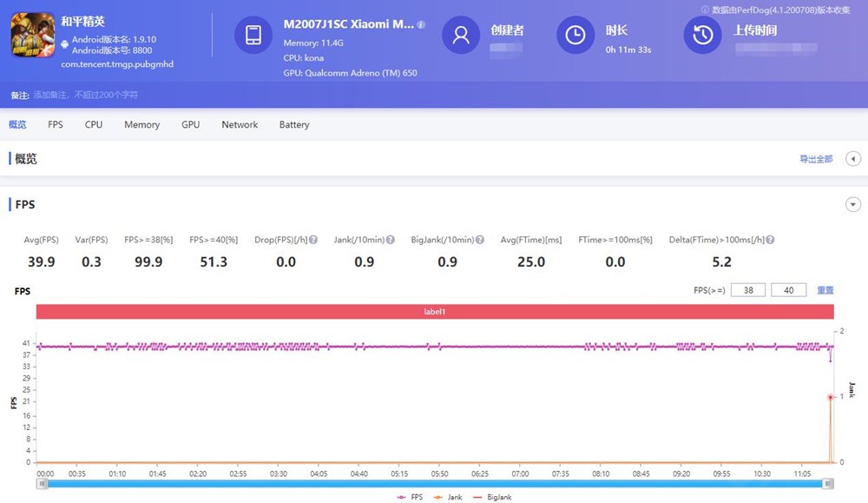The height and width of the screenshot is (503, 868).
Task: Click the device tablet icon
Action: click(x=253, y=35)
